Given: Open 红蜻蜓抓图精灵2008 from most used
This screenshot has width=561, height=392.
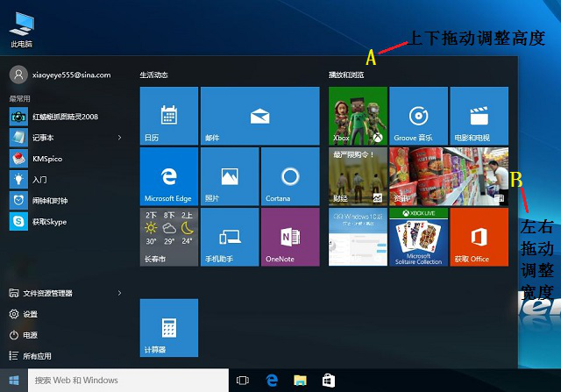Looking at the screenshot, I should point(65,117).
